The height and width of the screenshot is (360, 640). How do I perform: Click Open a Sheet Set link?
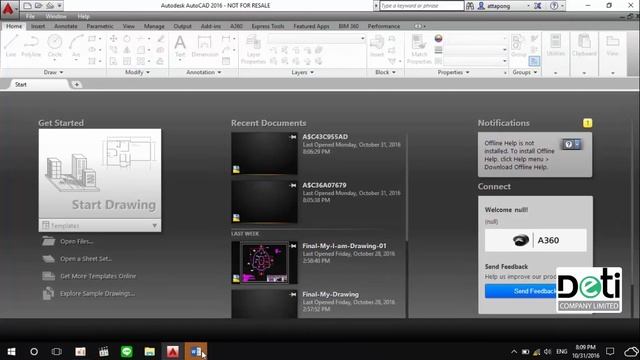(x=86, y=259)
